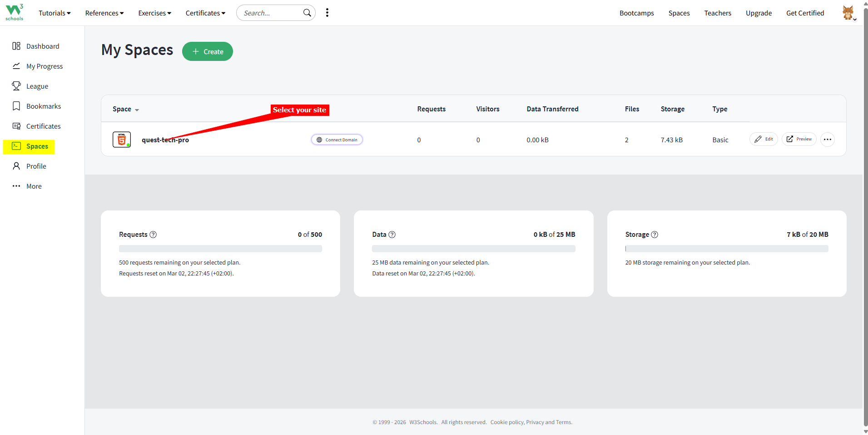Click the Data Transferred column header

tap(553, 109)
